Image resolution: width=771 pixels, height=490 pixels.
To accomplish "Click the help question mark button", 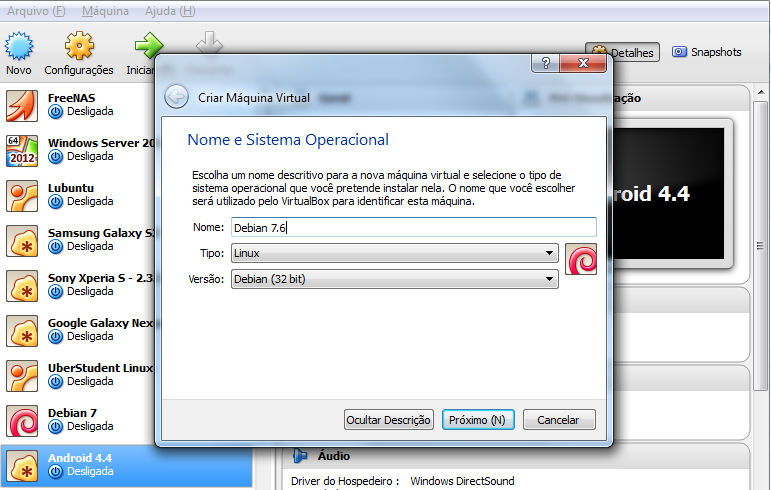I will [545, 63].
